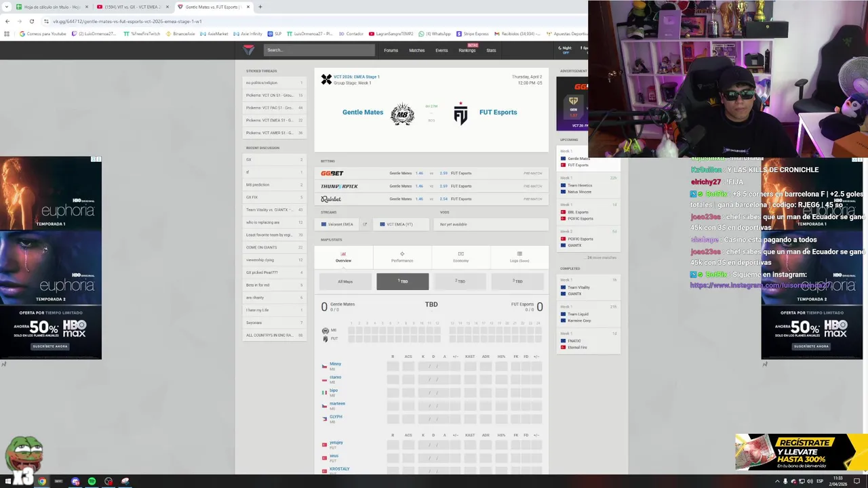Open Valorant EMEA stream in external window
Viewport: 868px width, 488px height.
[x=365, y=224]
